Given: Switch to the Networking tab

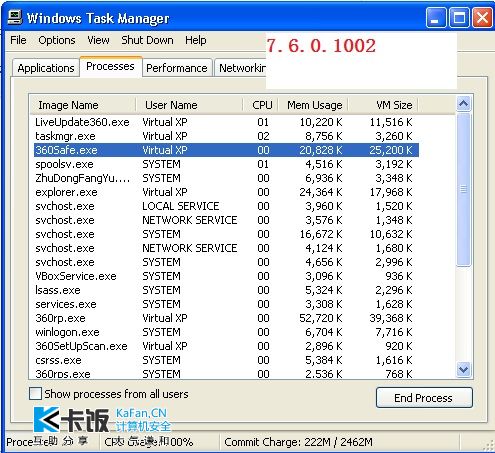Looking at the screenshot, I should (241, 68).
